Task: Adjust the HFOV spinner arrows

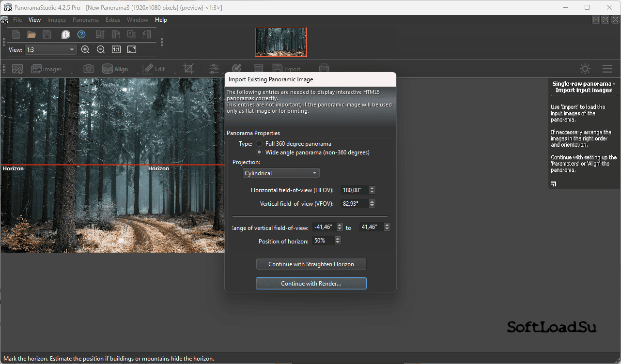Action: pos(372,190)
